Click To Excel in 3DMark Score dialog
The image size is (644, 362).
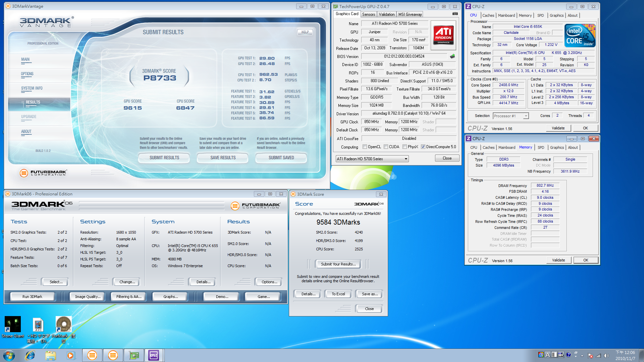pos(338,294)
